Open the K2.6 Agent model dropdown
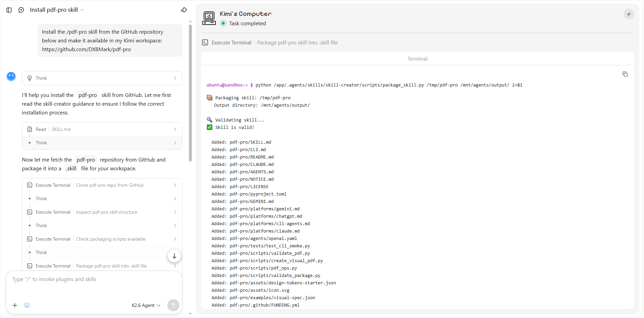Screen dimensions: 644x318 coord(146,305)
